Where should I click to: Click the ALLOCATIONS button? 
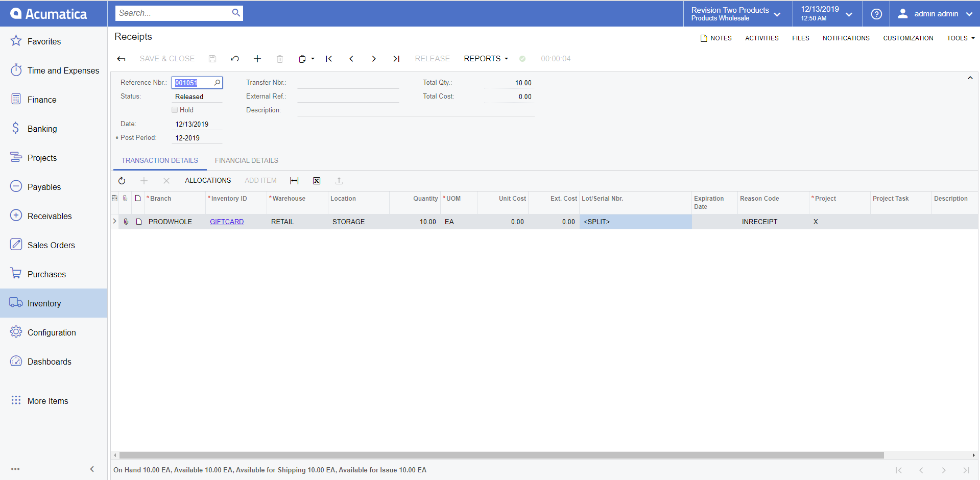(x=208, y=181)
